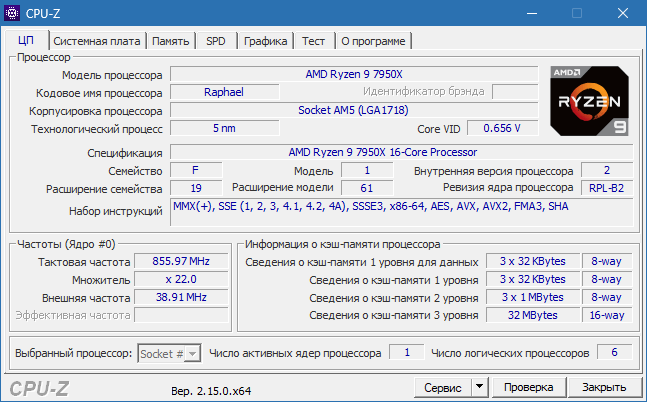Open the Память tab
The height and width of the screenshot is (402, 647).
pyautogui.click(x=170, y=41)
